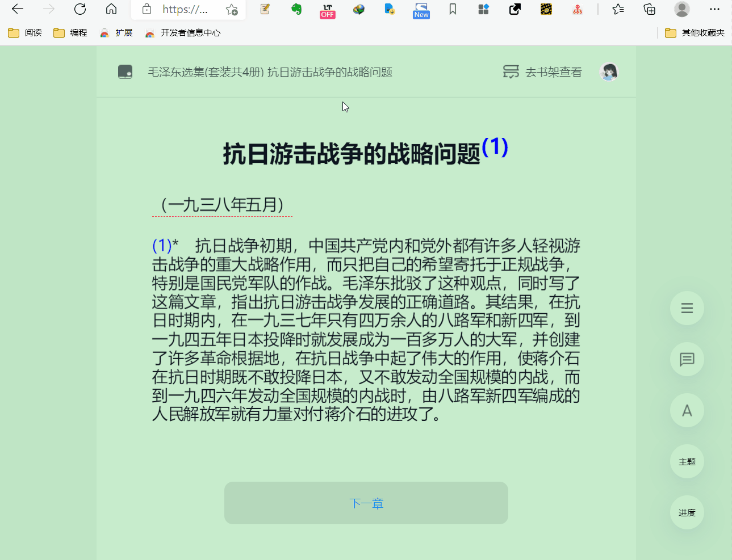Open the browser settings menu
This screenshot has width=732, height=560.
pyautogui.click(x=714, y=10)
